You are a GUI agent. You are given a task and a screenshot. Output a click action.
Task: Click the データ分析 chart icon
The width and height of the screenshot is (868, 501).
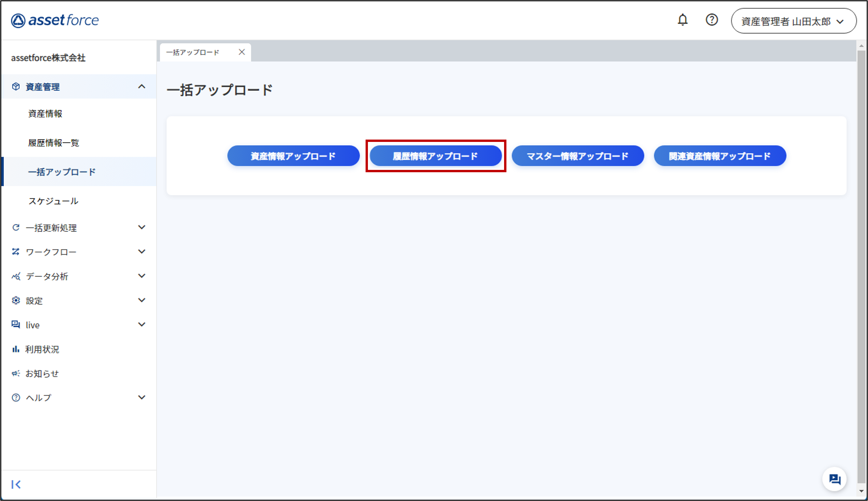pyautogui.click(x=16, y=276)
